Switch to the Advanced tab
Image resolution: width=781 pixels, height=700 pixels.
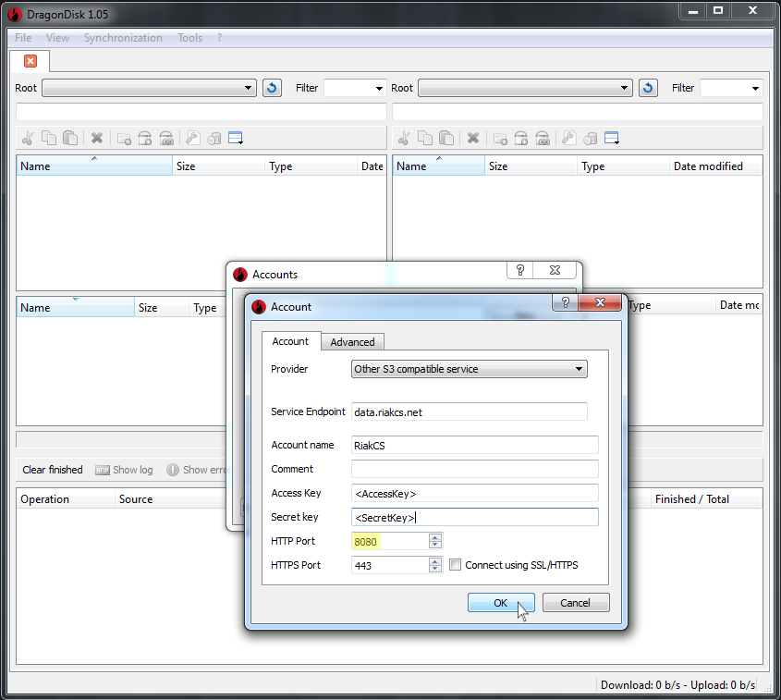tap(352, 341)
